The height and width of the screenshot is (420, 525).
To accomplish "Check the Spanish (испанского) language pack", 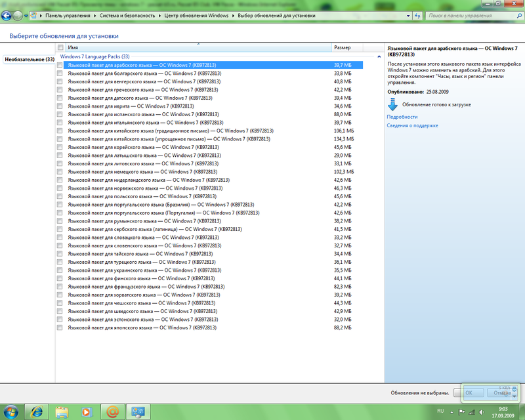I will (60, 114).
